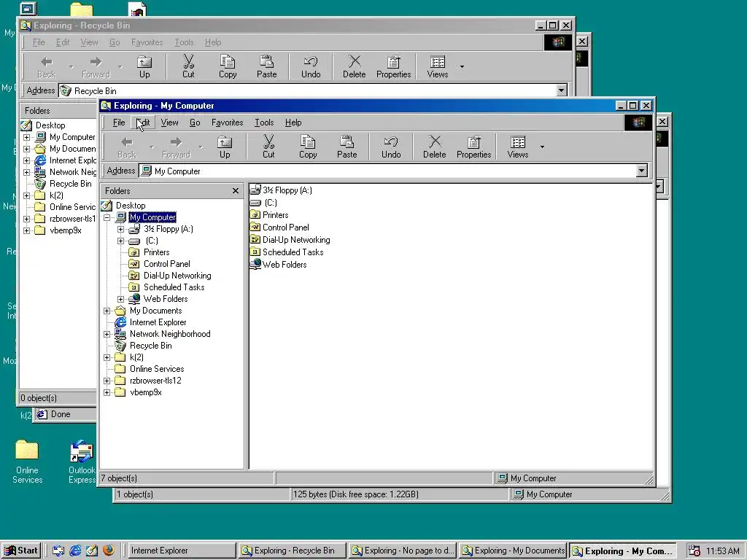Viewport: 747px width, 560px height.
Task: Select Desktop root in front folder tree
Action: click(x=131, y=206)
